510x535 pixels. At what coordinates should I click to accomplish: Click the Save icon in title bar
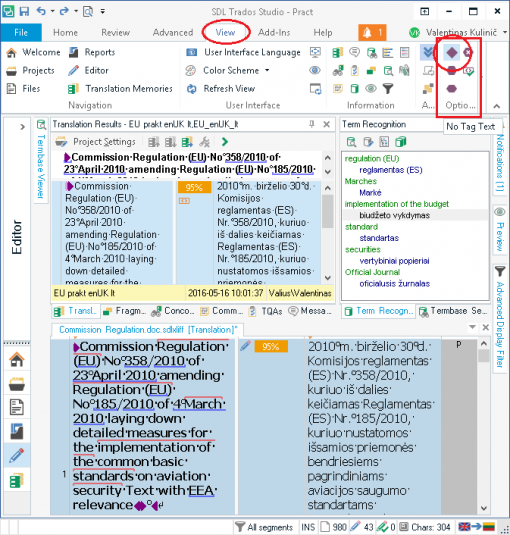pyautogui.click(x=24, y=11)
